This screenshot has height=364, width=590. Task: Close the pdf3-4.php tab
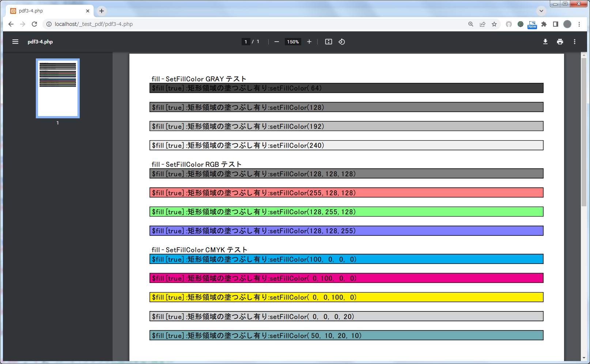pos(88,11)
